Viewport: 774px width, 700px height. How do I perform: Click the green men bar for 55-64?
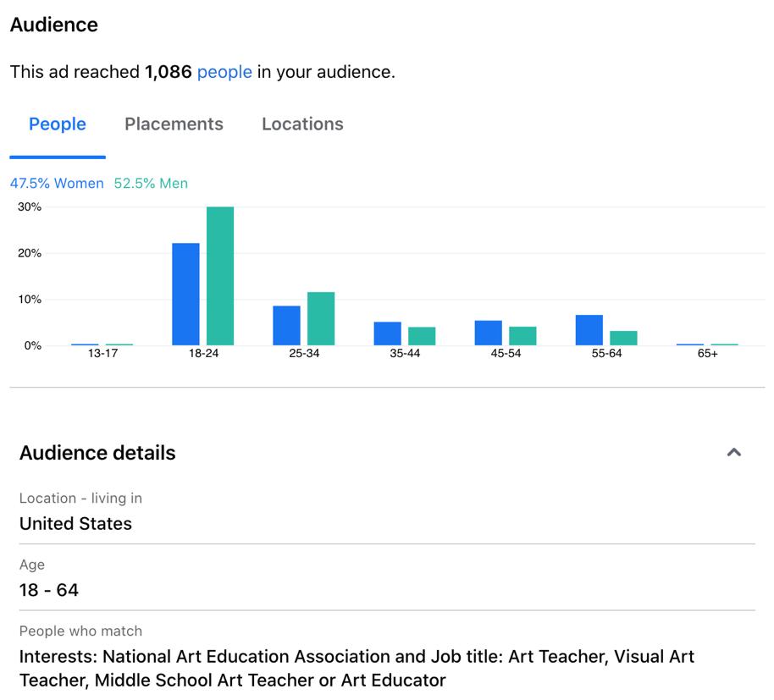(x=623, y=338)
